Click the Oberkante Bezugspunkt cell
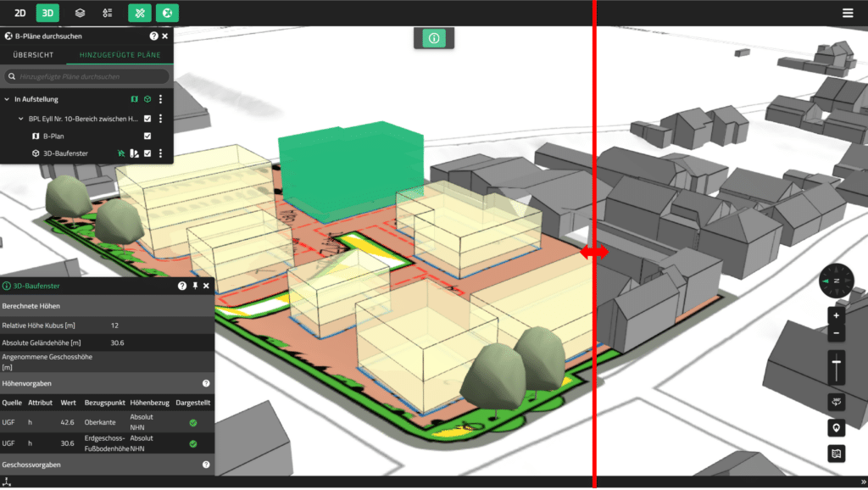The width and height of the screenshot is (868, 490). pyautogui.click(x=100, y=422)
